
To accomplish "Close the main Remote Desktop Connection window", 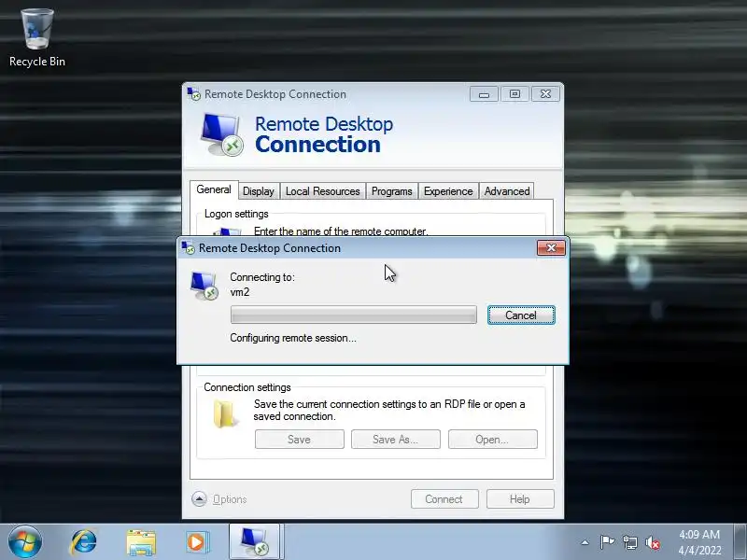I will coord(545,94).
